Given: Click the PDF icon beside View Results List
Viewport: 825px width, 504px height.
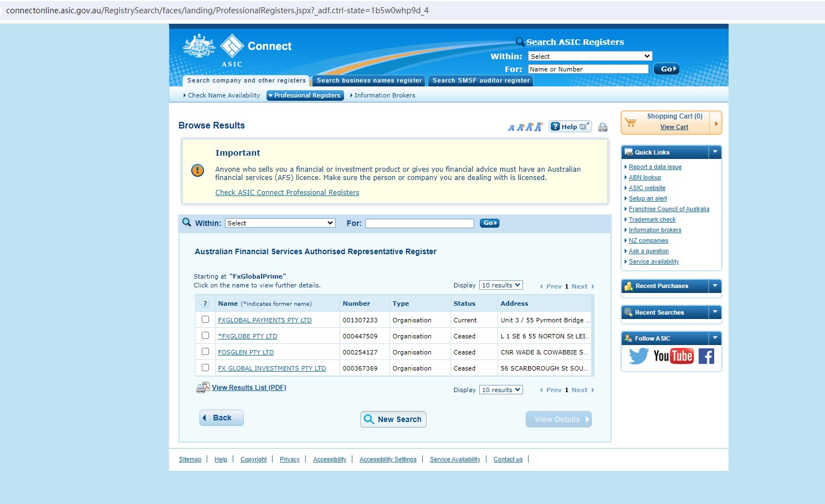Looking at the screenshot, I should click(203, 388).
